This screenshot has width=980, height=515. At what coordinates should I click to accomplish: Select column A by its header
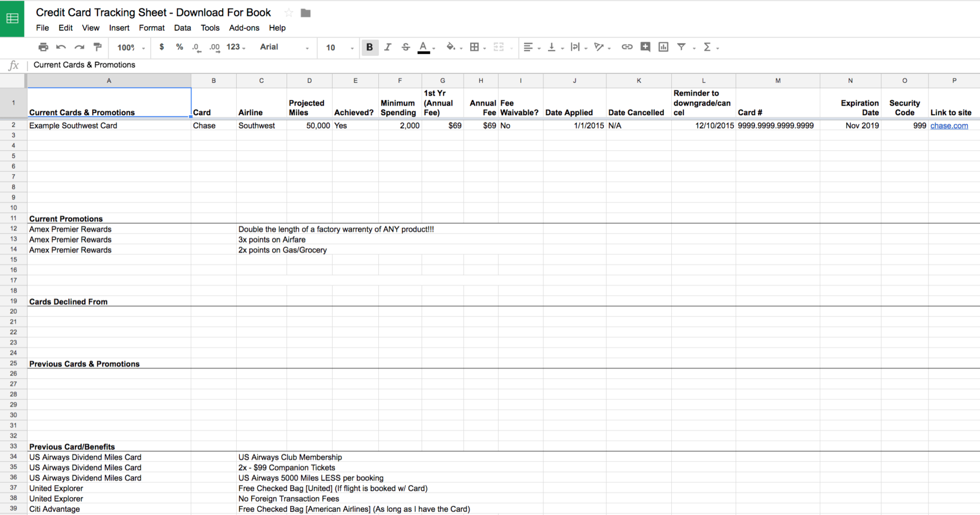(x=109, y=81)
